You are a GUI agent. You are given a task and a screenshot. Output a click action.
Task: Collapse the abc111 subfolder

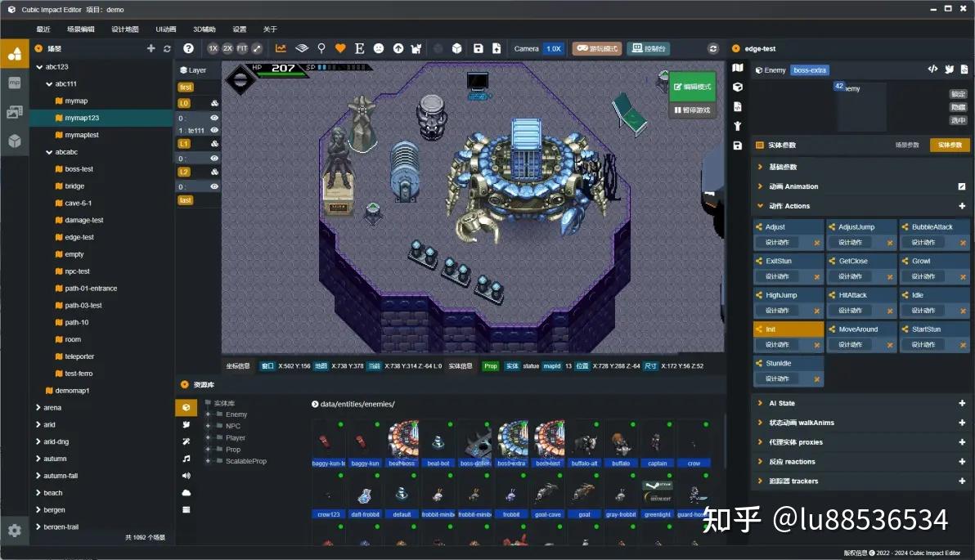click(49, 84)
